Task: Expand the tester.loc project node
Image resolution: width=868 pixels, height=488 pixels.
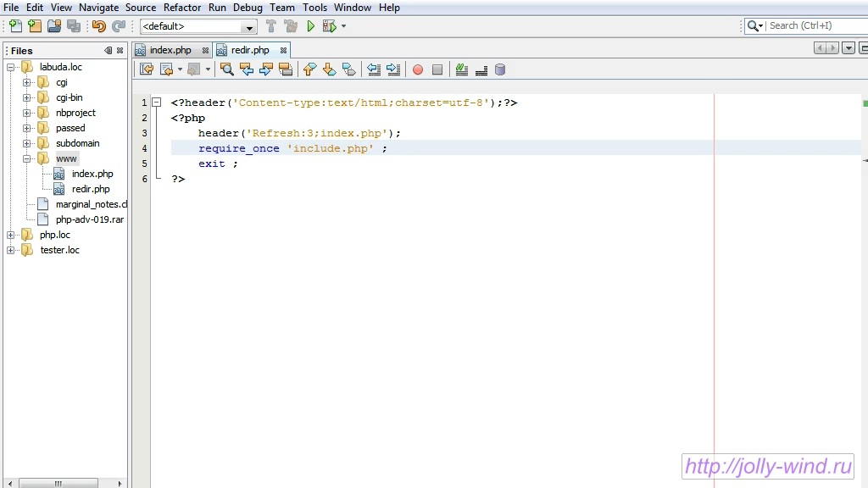Action: point(10,250)
